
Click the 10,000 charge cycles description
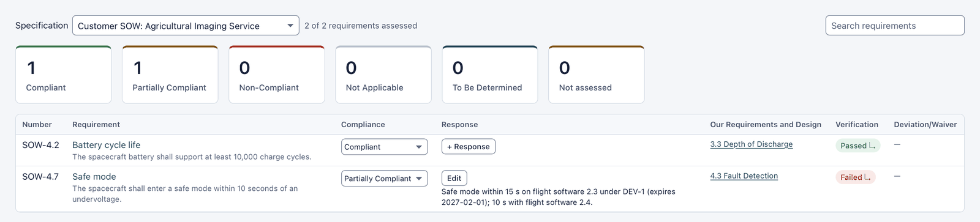click(192, 157)
